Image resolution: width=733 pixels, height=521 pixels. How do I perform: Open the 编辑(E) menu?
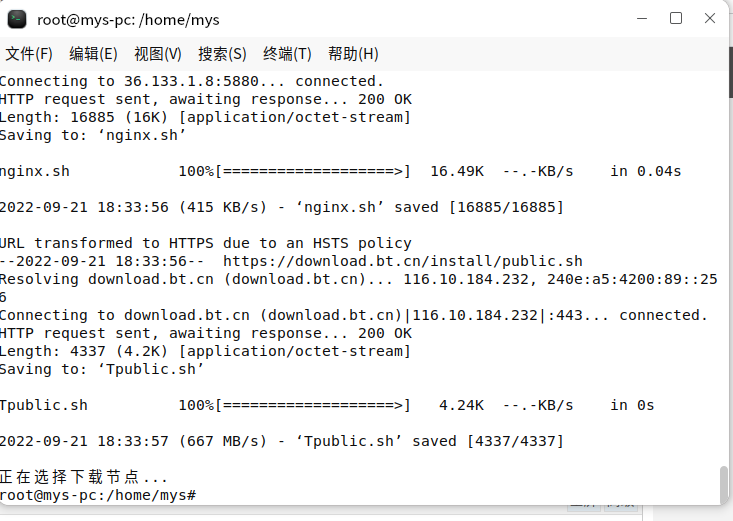pos(93,54)
